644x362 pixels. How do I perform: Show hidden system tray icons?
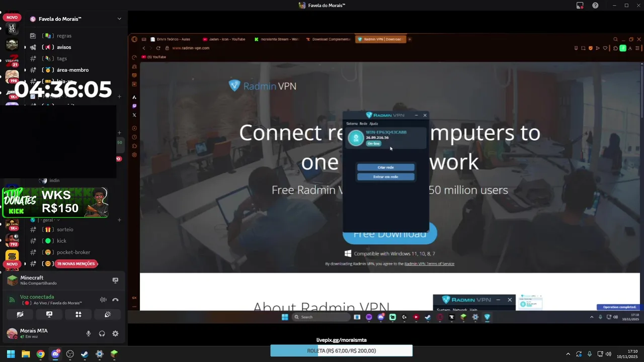(x=568, y=354)
